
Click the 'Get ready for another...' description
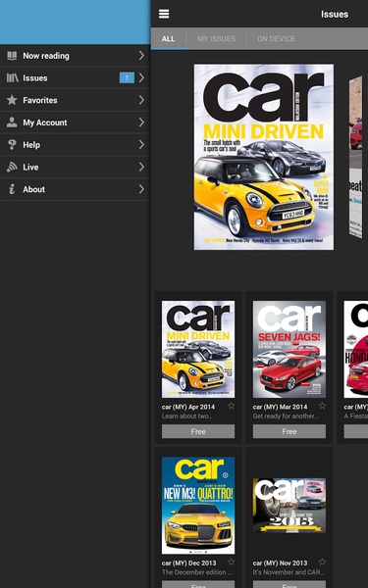coord(286,416)
